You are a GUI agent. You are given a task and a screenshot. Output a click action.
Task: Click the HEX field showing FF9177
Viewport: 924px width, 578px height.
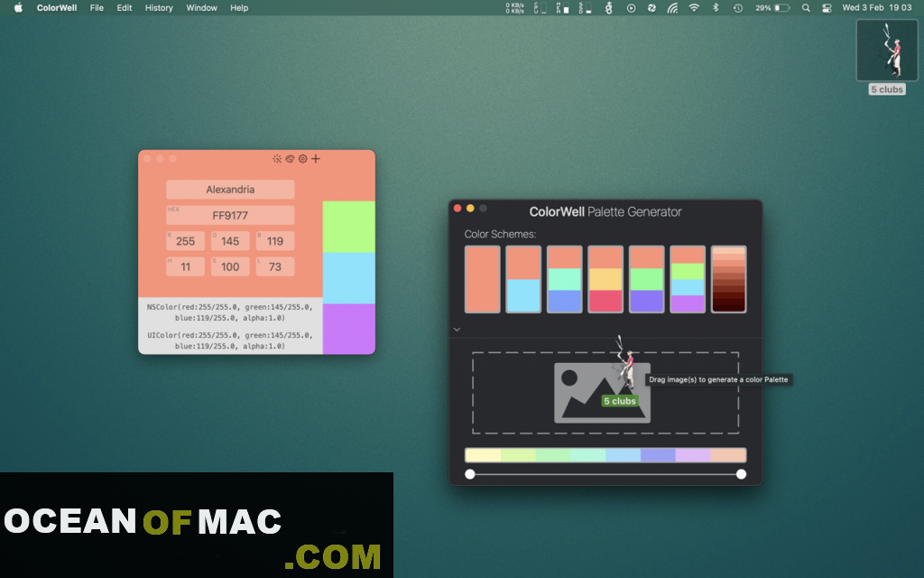pyautogui.click(x=230, y=215)
